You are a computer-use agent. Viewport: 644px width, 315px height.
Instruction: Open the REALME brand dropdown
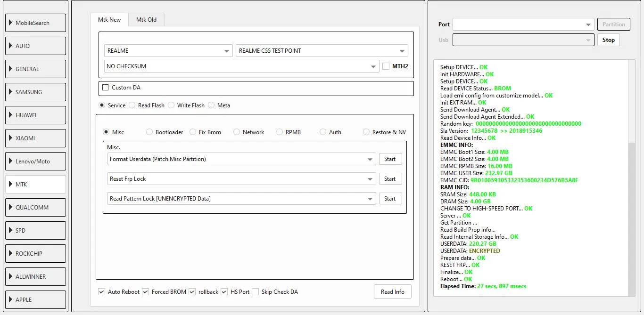[x=168, y=51]
